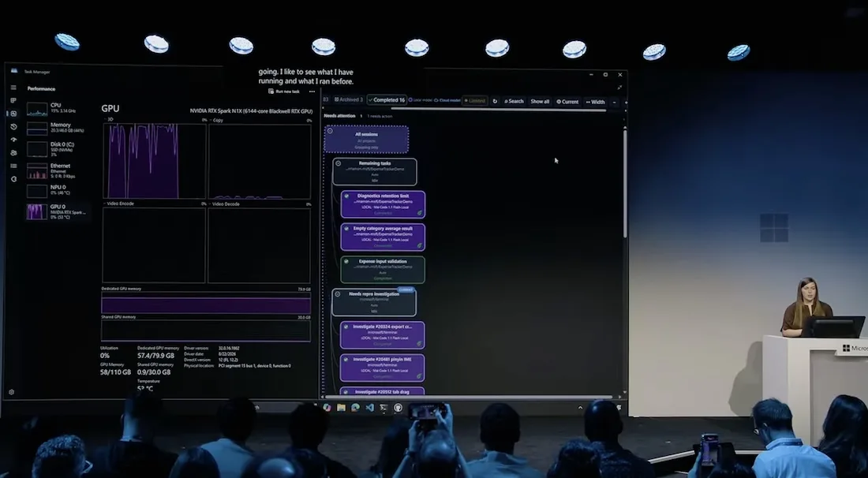Open the Task Manager hamburger navigation menu
This screenshot has height=478, width=868.
coord(13,88)
